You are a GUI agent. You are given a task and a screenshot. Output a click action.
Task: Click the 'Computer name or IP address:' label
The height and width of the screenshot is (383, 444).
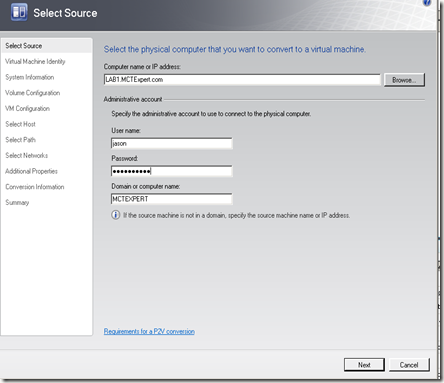tap(142, 67)
